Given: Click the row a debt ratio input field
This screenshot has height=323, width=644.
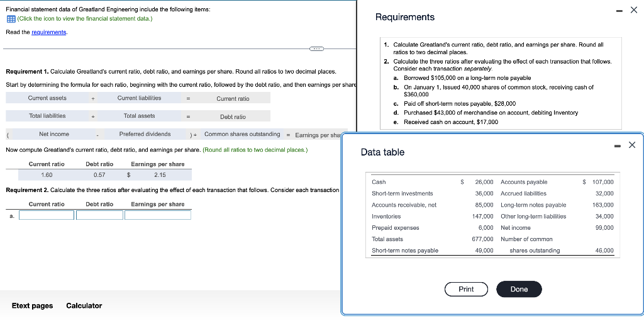Looking at the screenshot, I should (x=100, y=215).
